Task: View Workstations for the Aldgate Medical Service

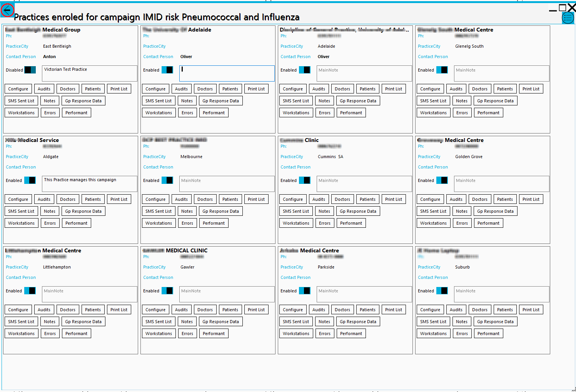Action: click(21, 223)
